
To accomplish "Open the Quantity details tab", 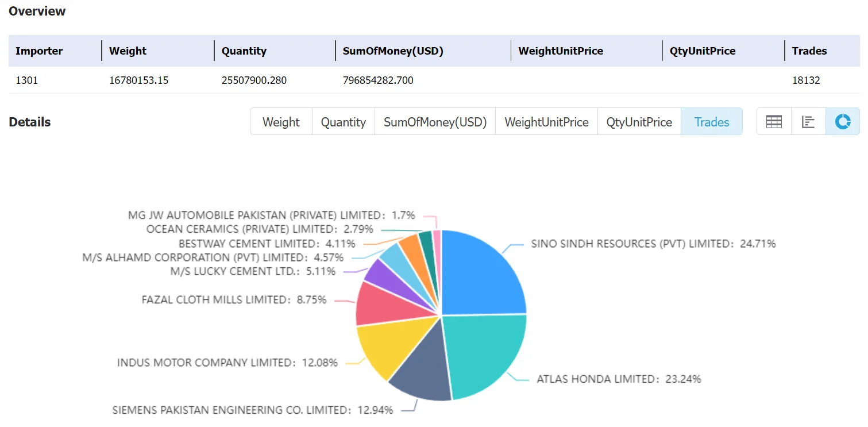I will (344, 122).
